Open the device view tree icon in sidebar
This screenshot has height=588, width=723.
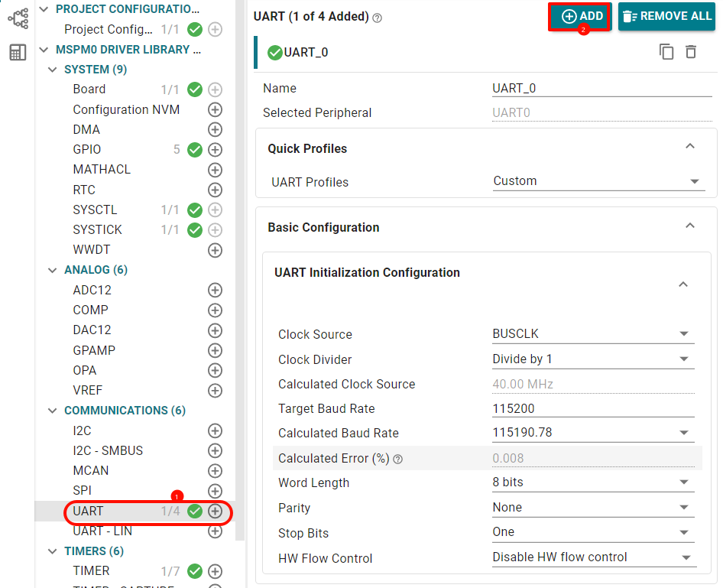click(x=18, y=18)
